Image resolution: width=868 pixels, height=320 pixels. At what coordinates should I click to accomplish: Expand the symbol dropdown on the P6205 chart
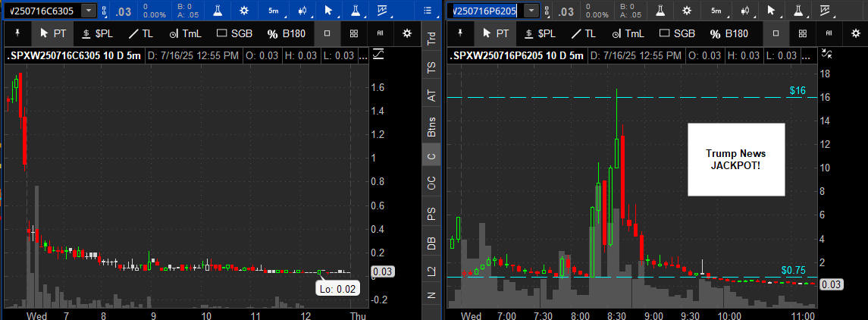point(531,11)
